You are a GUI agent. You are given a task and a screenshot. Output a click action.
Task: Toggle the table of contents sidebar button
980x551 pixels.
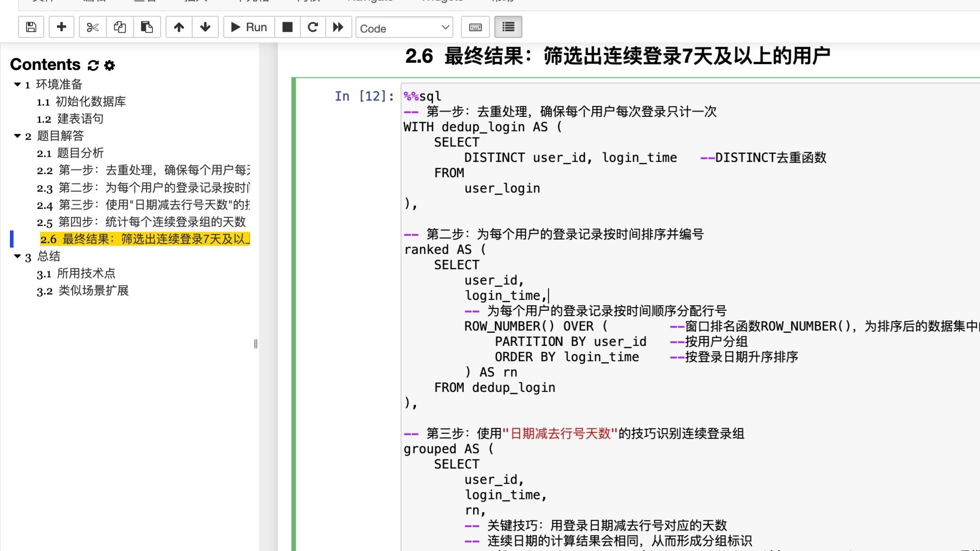pyautogui.click(x=508, y=27)
